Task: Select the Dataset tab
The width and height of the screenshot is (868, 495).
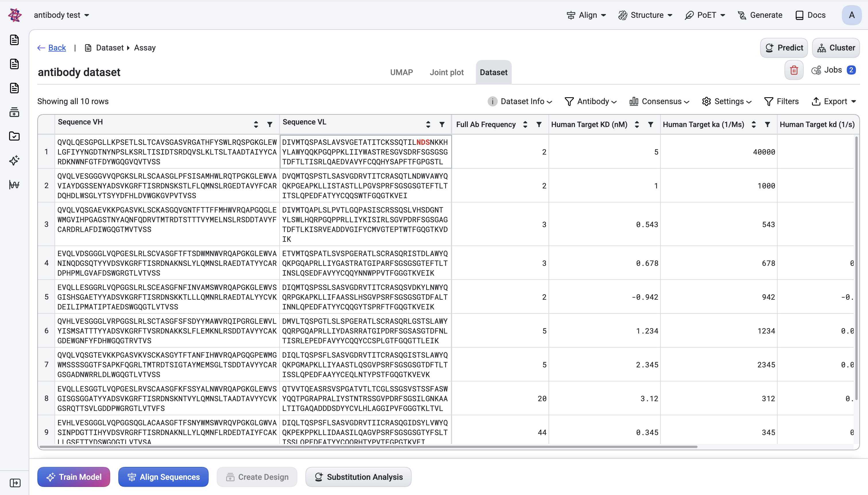Action: (x=493, y=72)
